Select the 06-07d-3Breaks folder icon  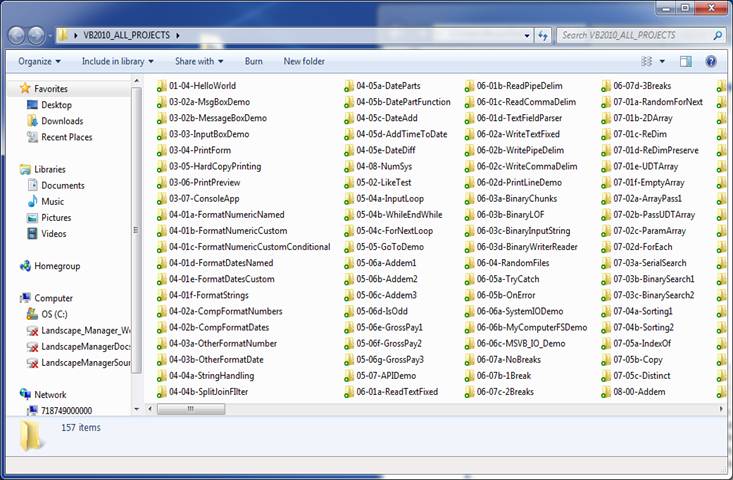pyautogui.click(x=606, y=86)
